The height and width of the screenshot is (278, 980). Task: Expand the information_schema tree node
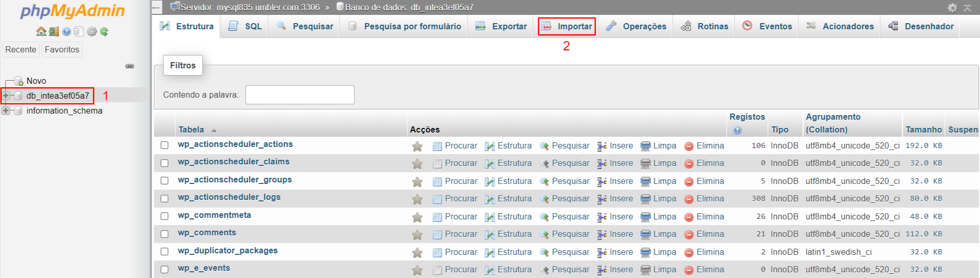[x=6, y=110]
